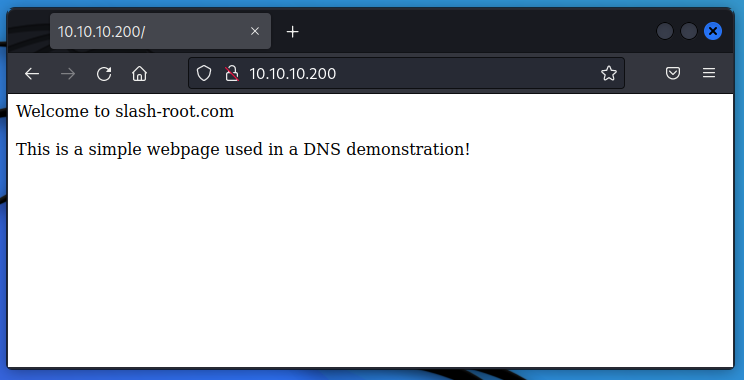Click the DNS demonstration sentence
This screenshot has height=380, width=744.
pyautogui.click(x=243, y=149)
